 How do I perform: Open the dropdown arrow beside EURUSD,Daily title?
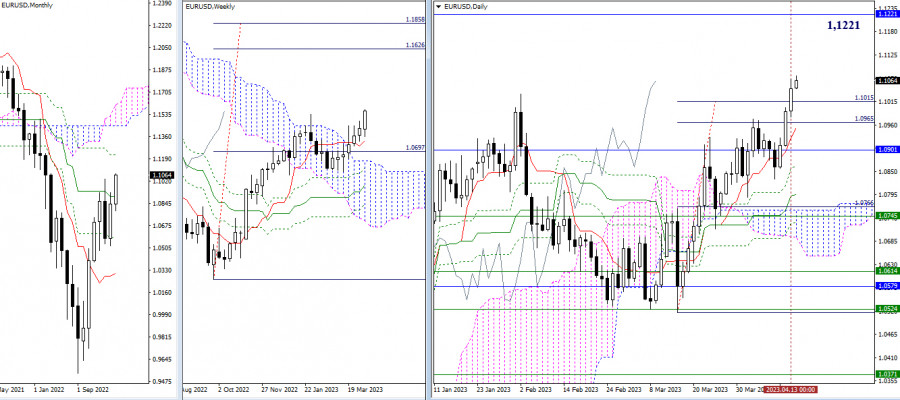439,6
